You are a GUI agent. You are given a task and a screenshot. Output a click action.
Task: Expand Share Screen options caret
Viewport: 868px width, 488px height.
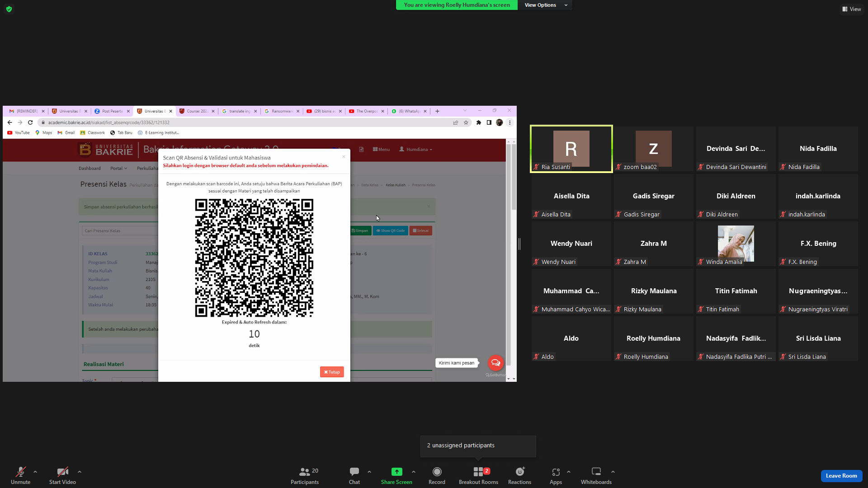click(414, 472)
